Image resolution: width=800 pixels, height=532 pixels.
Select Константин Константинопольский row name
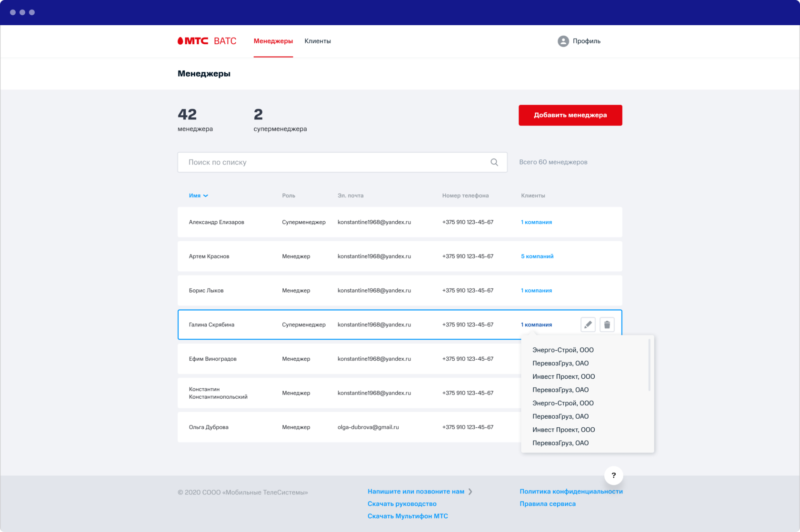(218, 393)
